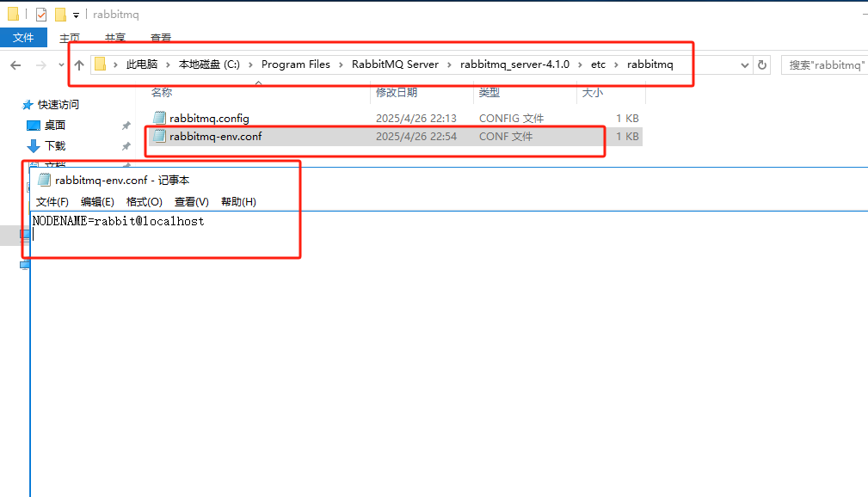The width and height of the screenshot is (868, 497).
Task: Sort by 修改日期 column header
Action: (397, 92)
